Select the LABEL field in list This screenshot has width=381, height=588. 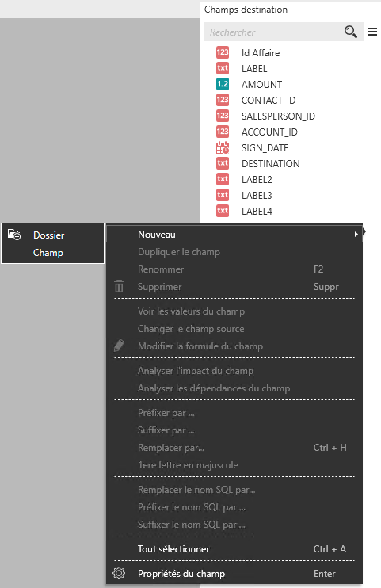tap(254, 69)
